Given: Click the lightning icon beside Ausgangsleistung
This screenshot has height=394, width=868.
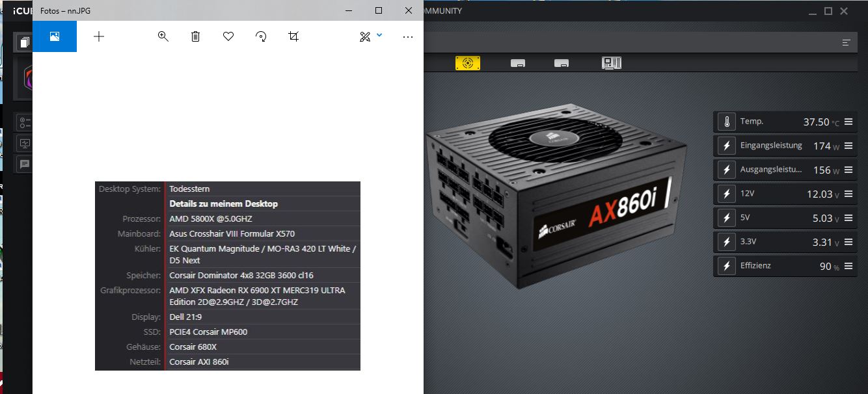Looking at the screenshot, I should pyautogui.click(x=726, y=170).
